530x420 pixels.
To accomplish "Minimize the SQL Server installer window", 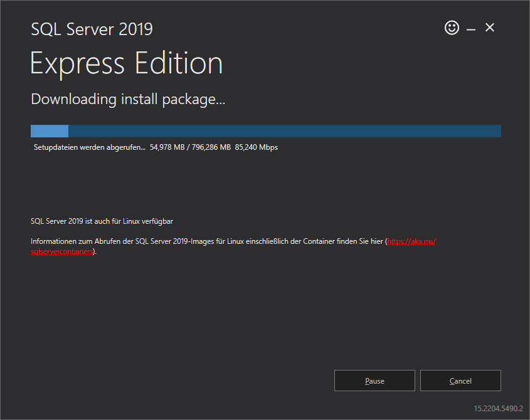I will (471, 29).
